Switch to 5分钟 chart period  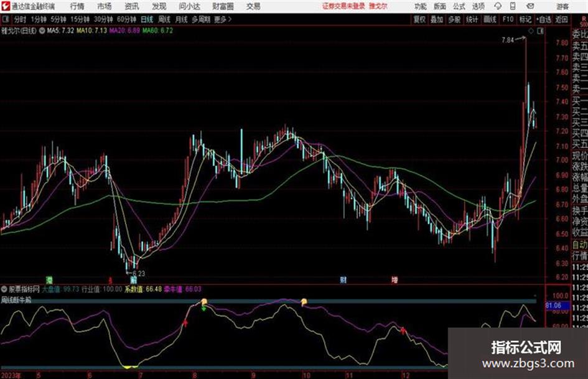[58, 19]
